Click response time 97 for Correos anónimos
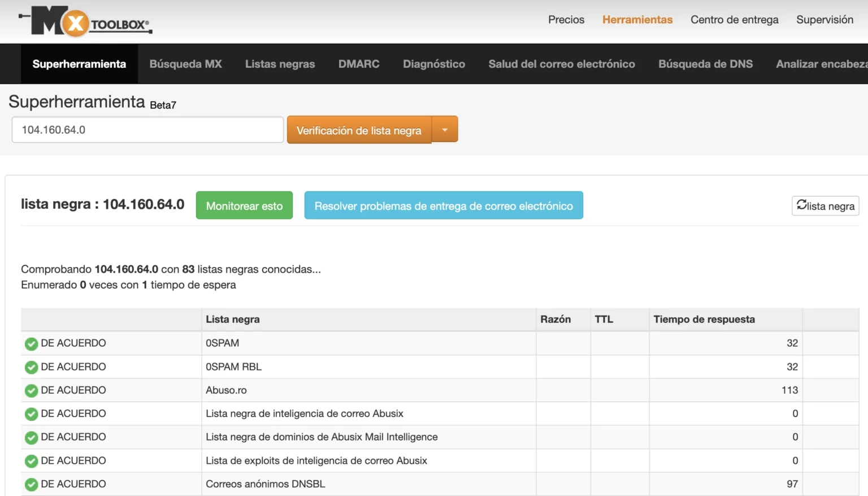 [792, 484]
